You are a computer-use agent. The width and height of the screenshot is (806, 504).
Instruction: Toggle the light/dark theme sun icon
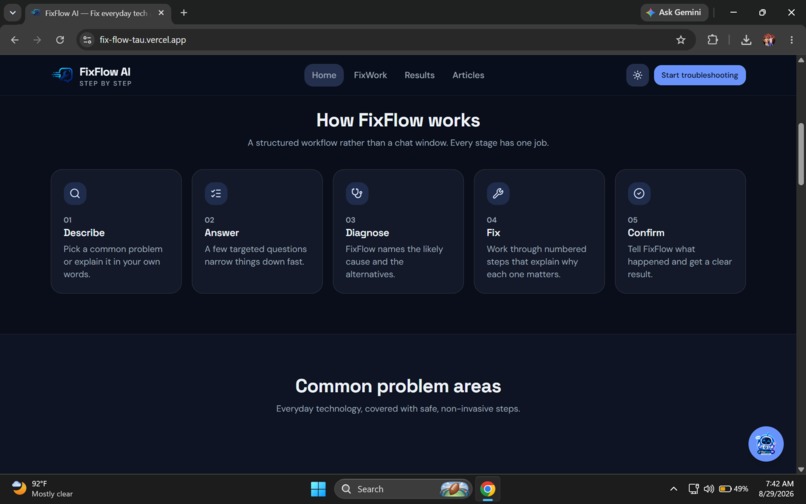[x=637, y=75]
